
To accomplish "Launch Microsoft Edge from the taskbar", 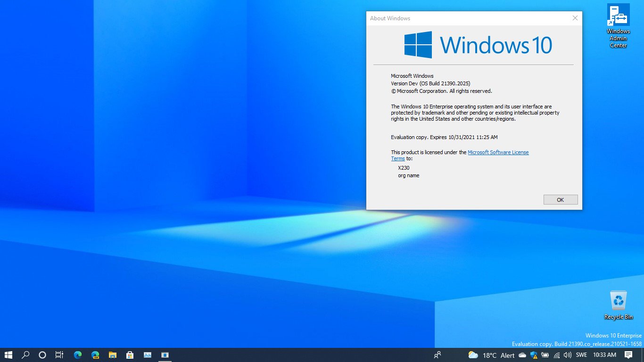I will 78,355.
